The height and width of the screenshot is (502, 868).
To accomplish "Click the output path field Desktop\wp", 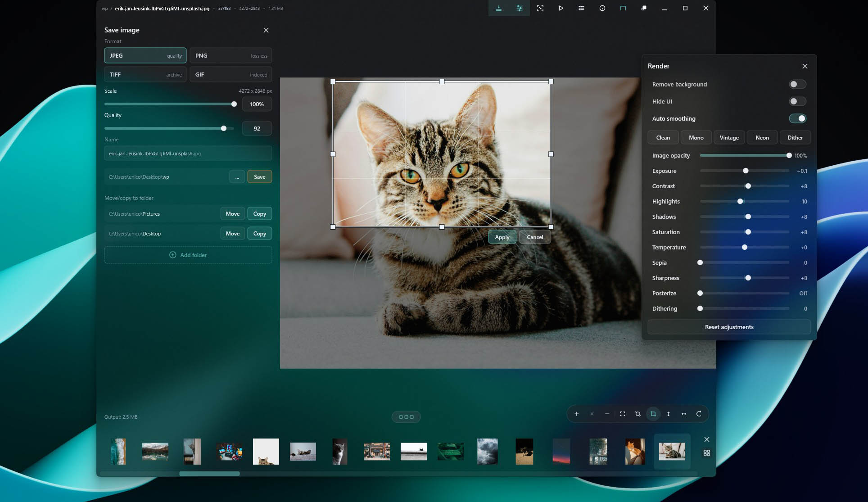I will point(166,176).
